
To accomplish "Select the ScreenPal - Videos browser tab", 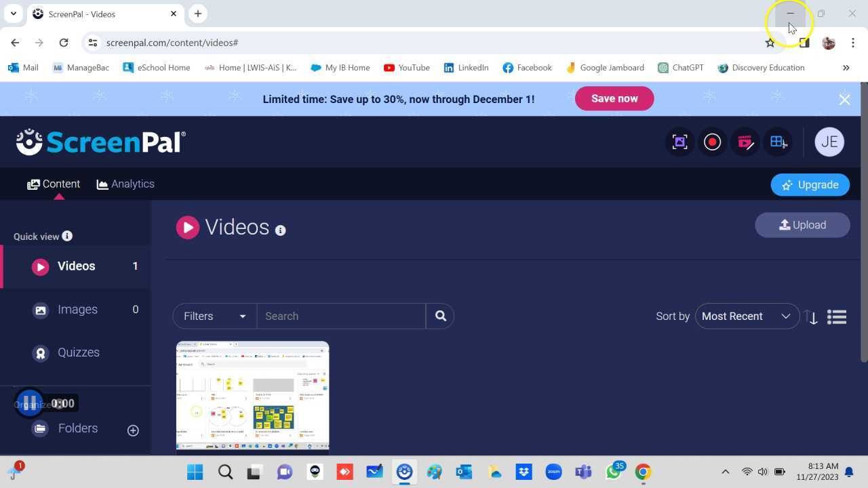I will (104, 14).
